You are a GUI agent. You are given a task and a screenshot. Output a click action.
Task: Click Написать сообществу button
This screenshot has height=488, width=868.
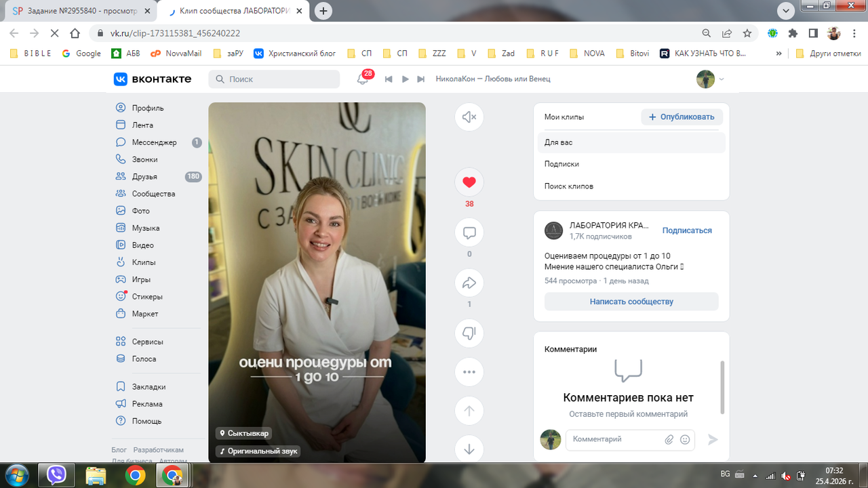[x=631, y=302]
